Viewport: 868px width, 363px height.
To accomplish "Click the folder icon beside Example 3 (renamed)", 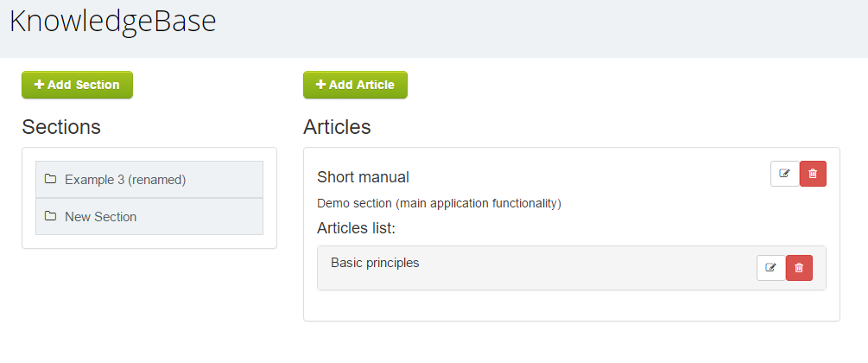I will pyautogui.click(x=50, y=179).
